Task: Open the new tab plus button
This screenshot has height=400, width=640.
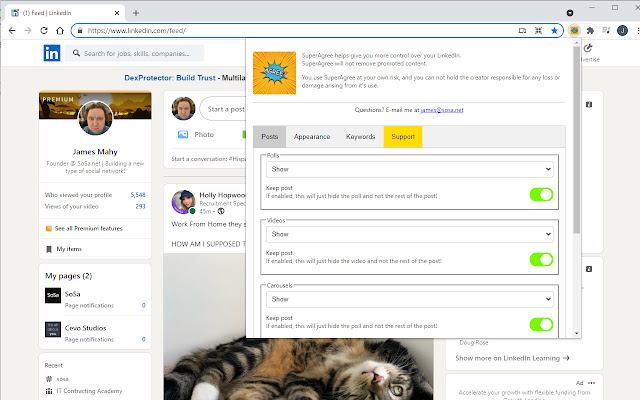Action: (x=136, y=13)
